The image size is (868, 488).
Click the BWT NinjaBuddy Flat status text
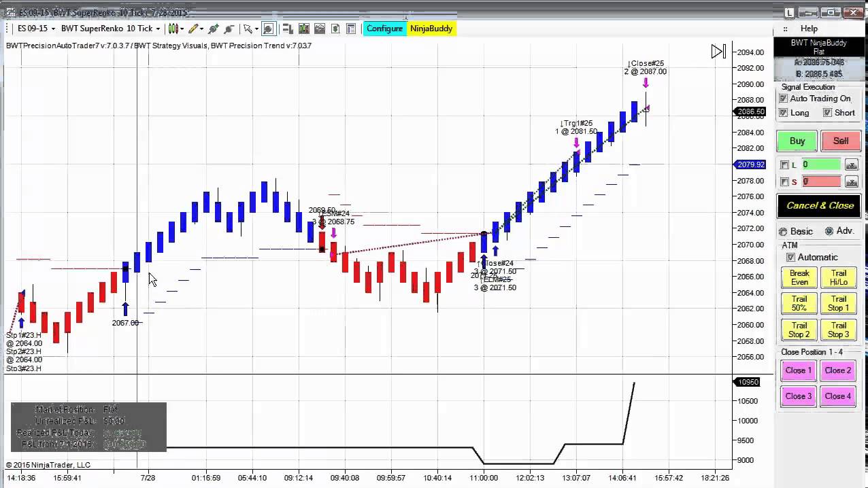point(818,47)
